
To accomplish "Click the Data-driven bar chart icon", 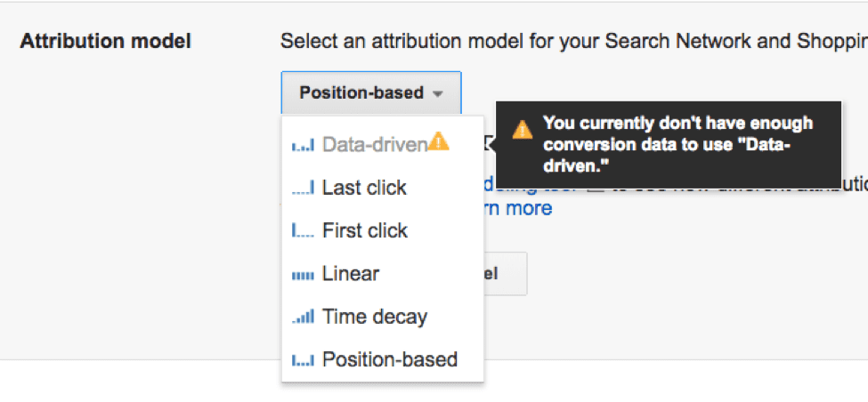I will pyautogui.click(x=303, y=146).
